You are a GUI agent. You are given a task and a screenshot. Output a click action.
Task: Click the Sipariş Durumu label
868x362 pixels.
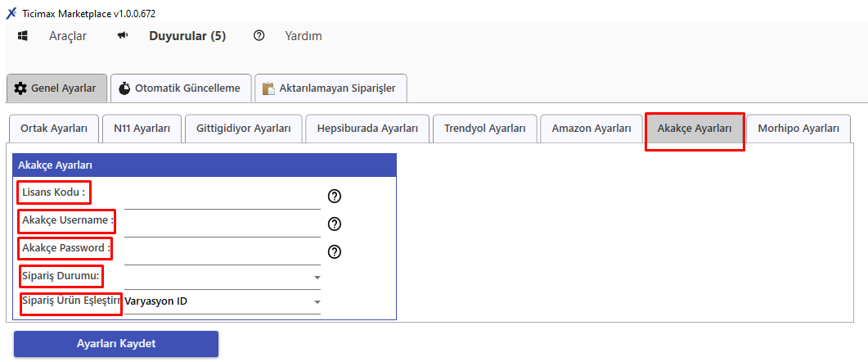pyautogui.click(x=61, y=275)
